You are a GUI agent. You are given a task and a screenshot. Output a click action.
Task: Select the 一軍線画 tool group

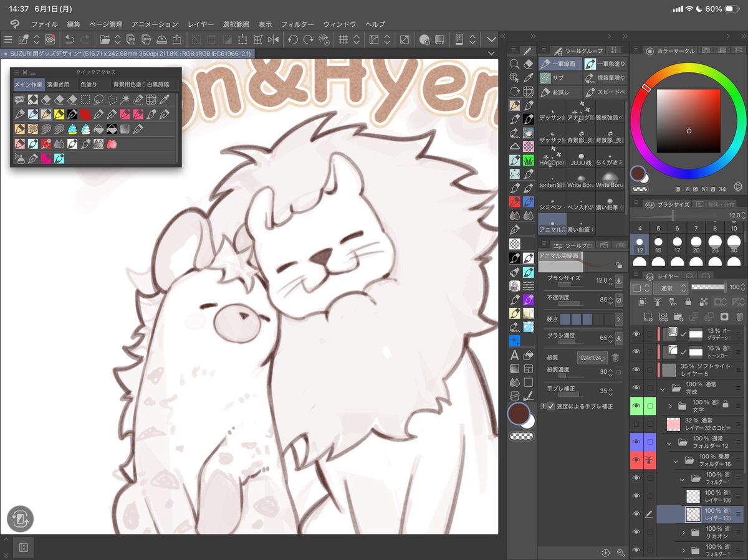[560, 64]
